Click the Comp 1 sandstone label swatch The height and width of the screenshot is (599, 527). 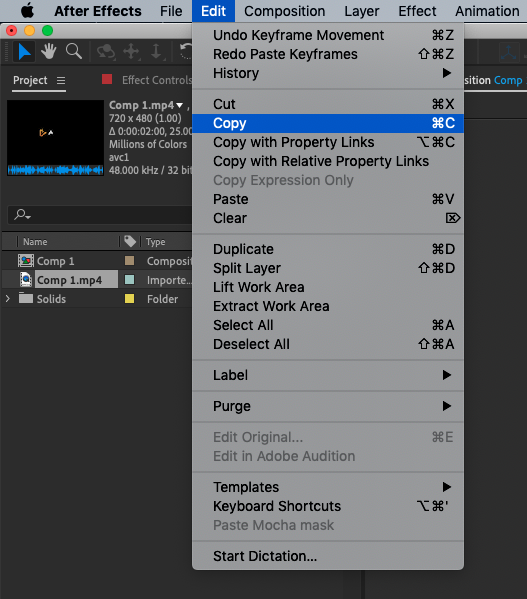(x=129, y=261)
